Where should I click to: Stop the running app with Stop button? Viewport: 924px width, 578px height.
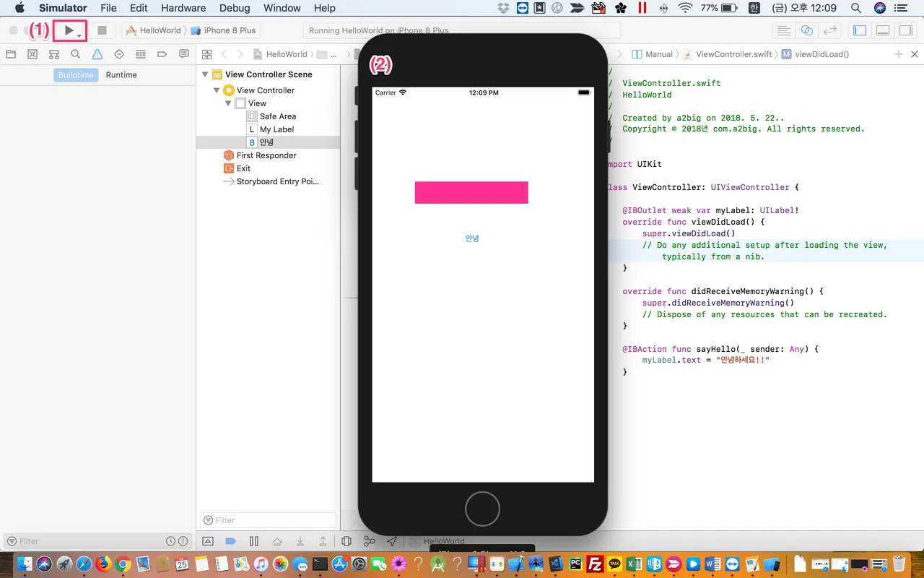(x=102, y=31)
